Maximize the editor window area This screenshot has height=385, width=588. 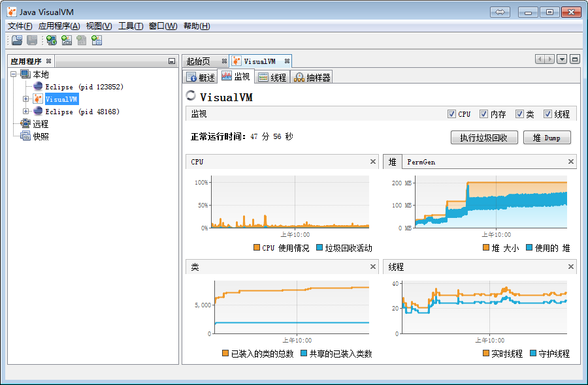(x=575, y=59)
